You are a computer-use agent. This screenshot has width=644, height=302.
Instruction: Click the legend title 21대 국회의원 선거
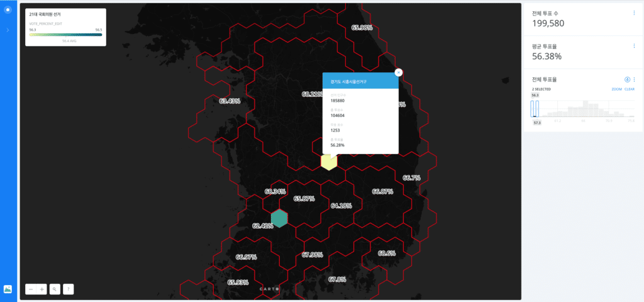click(45, 14)
